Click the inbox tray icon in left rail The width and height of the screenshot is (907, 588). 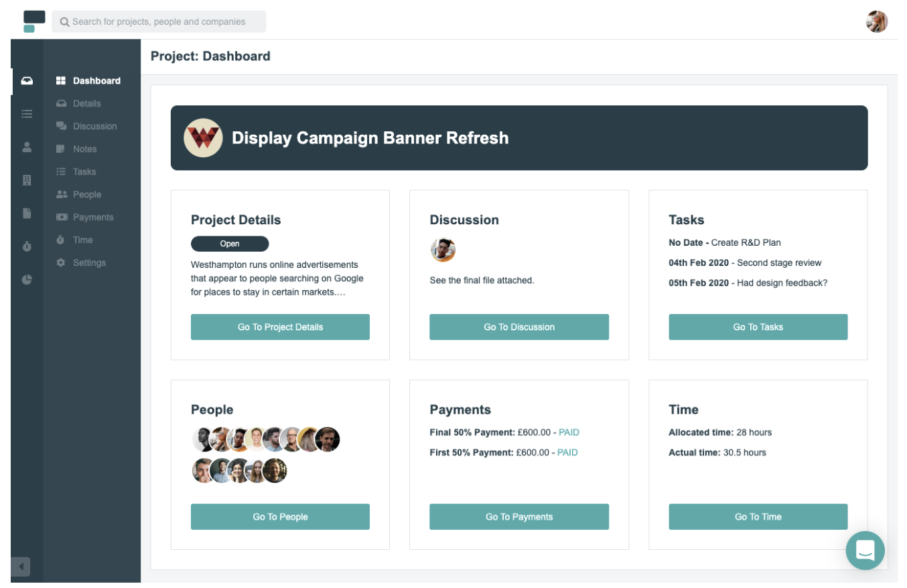point(27,81)
